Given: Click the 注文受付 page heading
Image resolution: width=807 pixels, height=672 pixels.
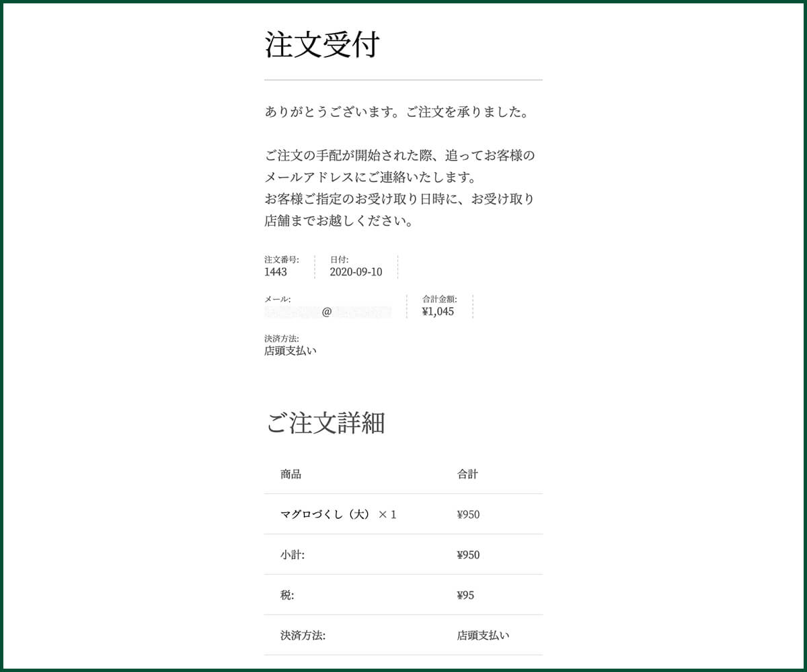Looking at the screenshot, I should (322, 45).
